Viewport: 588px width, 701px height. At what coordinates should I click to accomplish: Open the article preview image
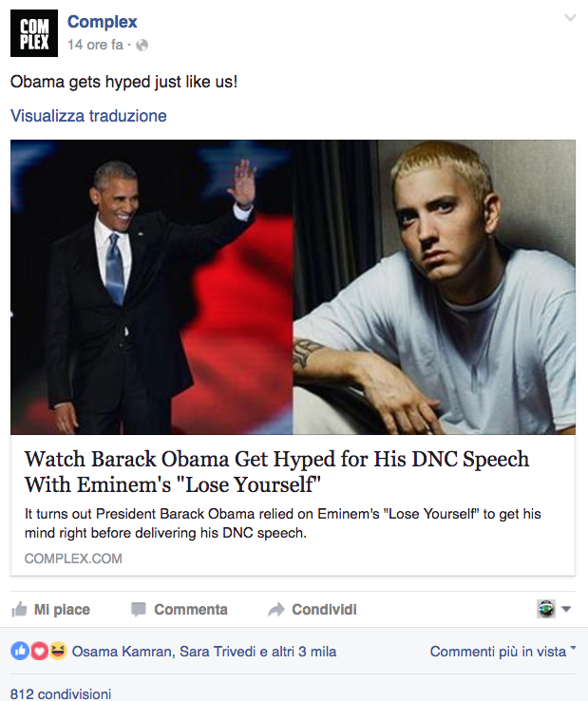(x=293, y=287)
